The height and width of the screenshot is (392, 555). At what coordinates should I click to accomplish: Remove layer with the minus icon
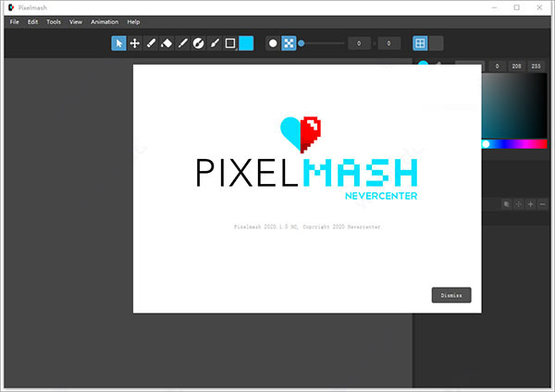click(x=542, y=204)
